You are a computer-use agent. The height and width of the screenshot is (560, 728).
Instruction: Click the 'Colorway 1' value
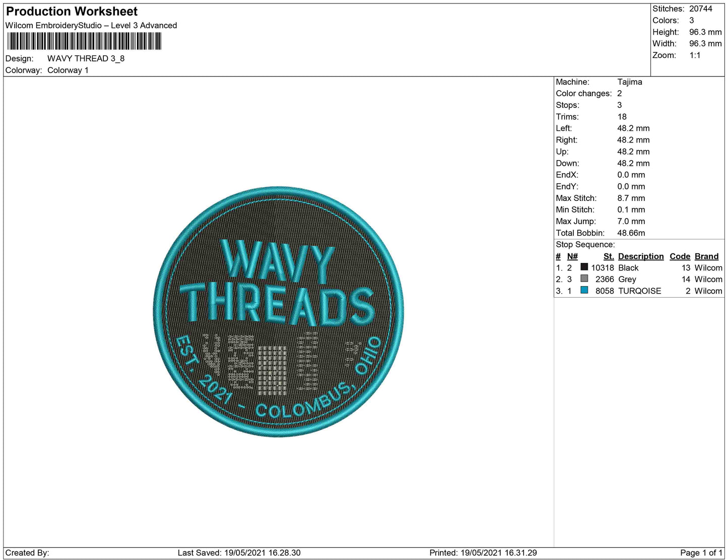point(68,71)
